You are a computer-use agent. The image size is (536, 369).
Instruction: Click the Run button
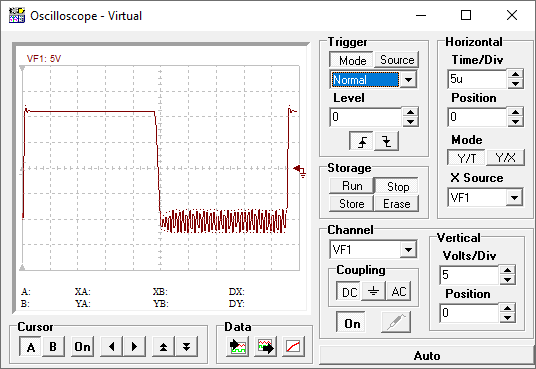point(352,186)
